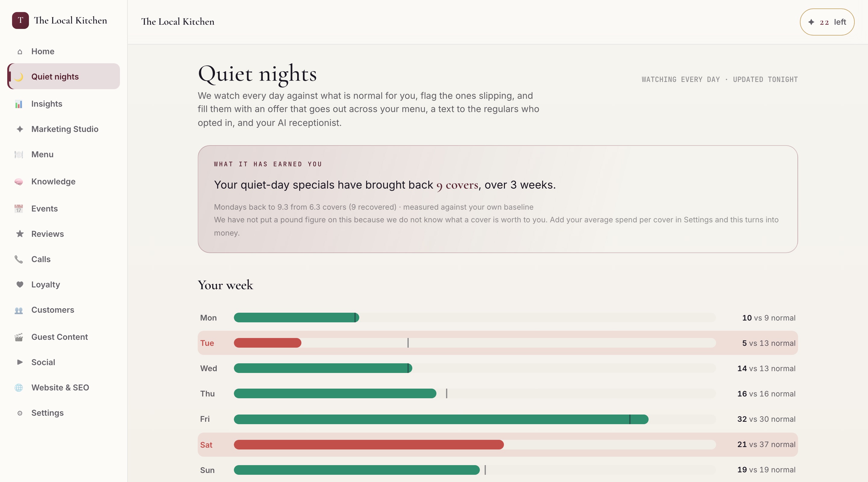Click the red Sat covers bar
Screen dimensions: 868x482
click(369, 445)
